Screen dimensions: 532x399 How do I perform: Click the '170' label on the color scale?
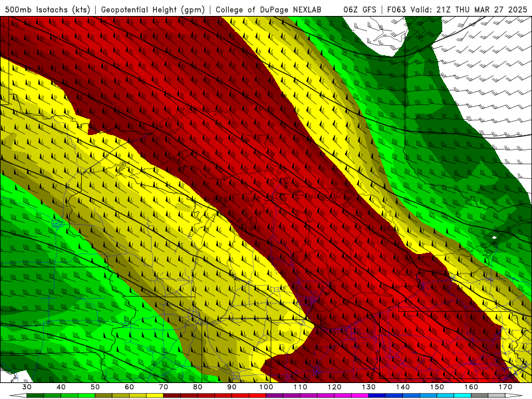click(505, 387)
